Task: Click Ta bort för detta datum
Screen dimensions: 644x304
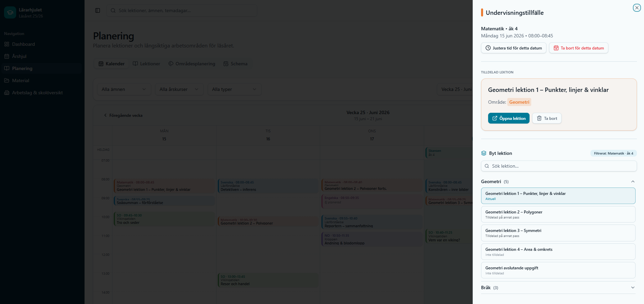Action: [579, 48]
